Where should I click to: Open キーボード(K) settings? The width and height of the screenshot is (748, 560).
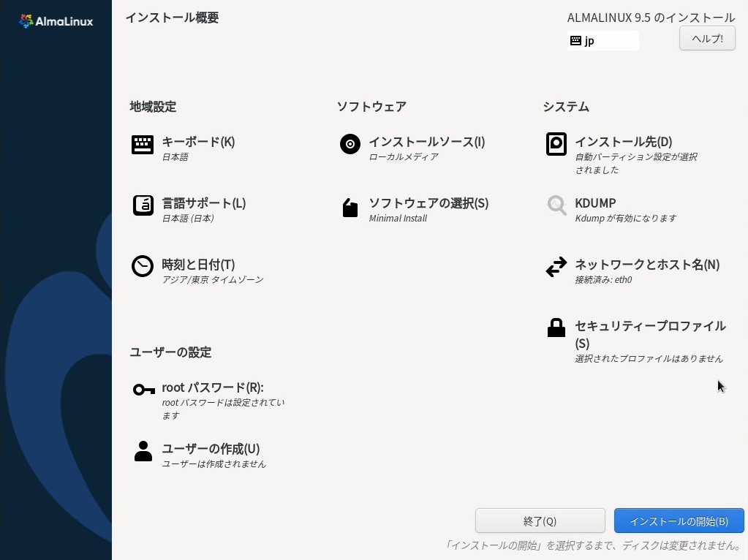pyautogui.click(x=198, y=142)
